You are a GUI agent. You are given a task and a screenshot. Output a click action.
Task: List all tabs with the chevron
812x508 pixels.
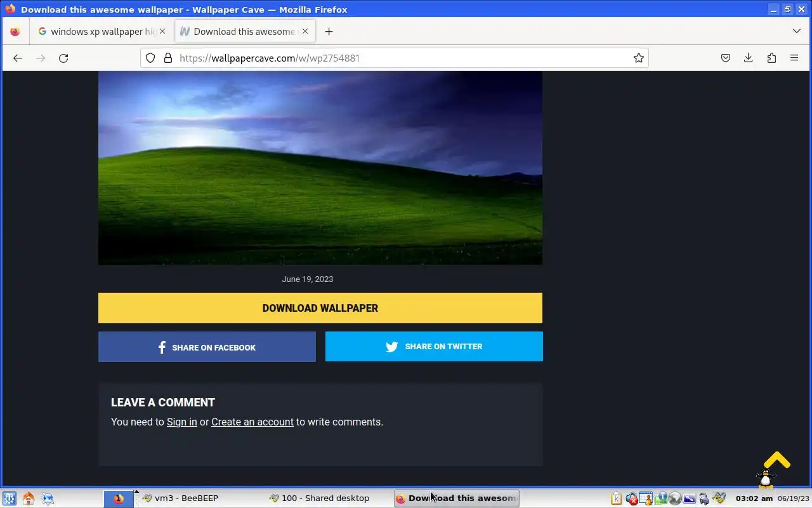click(797, 31)
